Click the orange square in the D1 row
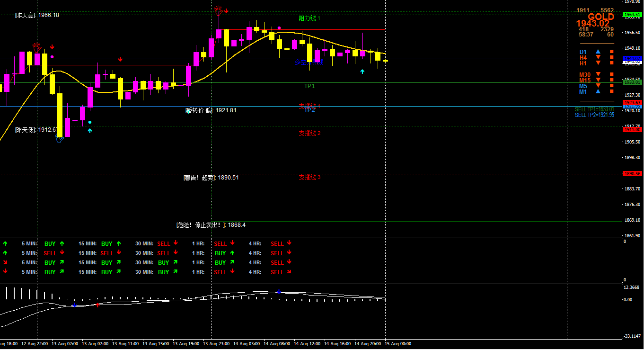 pyautogui.click(x=611, y=52)
